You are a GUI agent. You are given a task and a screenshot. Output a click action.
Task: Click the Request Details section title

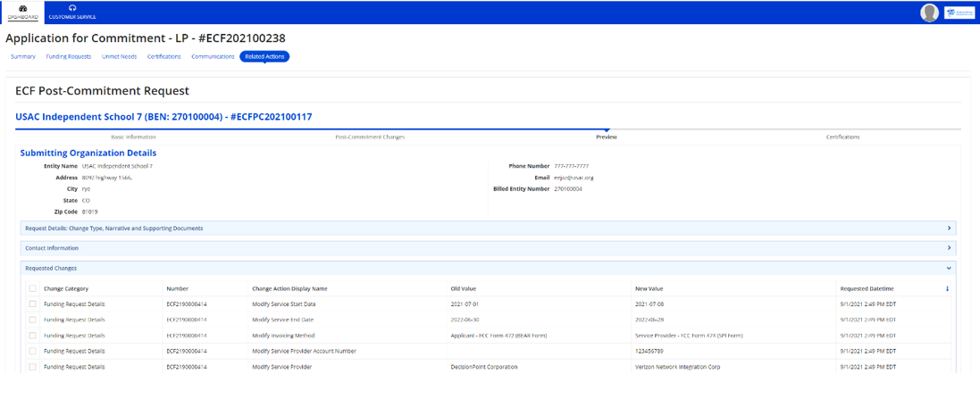coord(113,228)
